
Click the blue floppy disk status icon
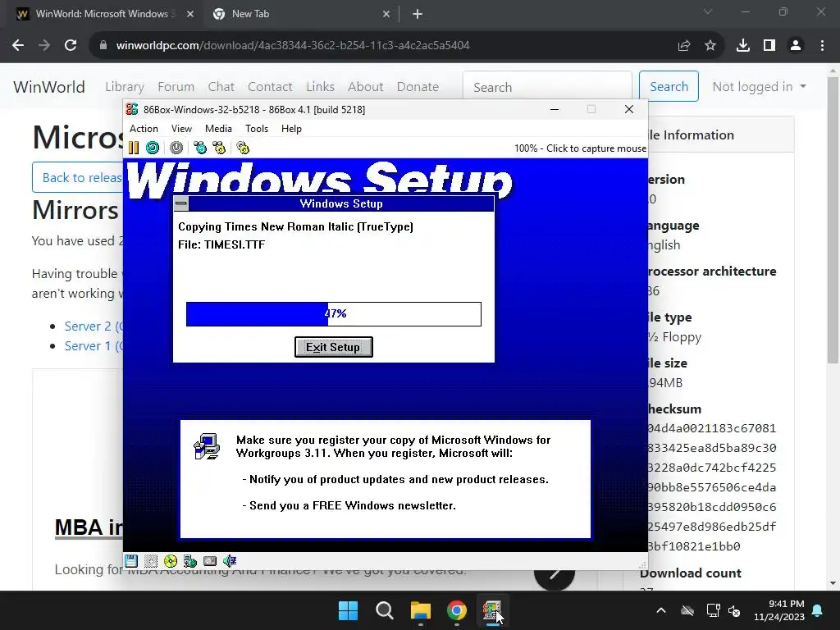(131, 561)
